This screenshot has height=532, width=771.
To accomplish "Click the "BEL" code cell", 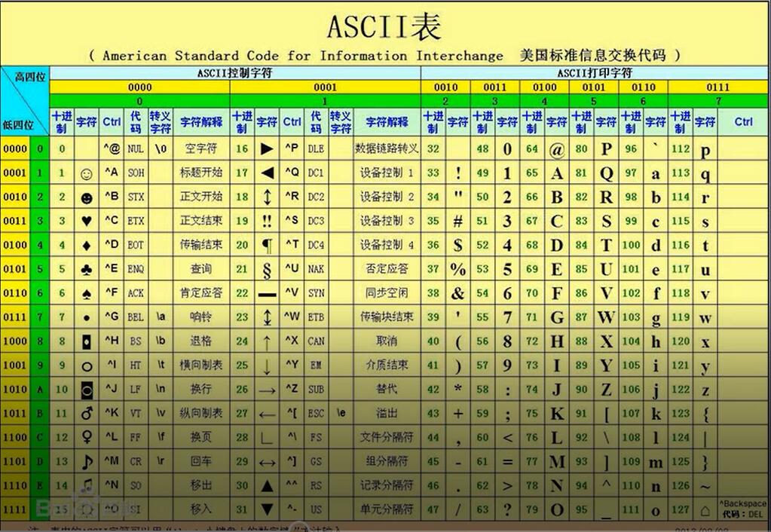I will [x=136, y=317].
